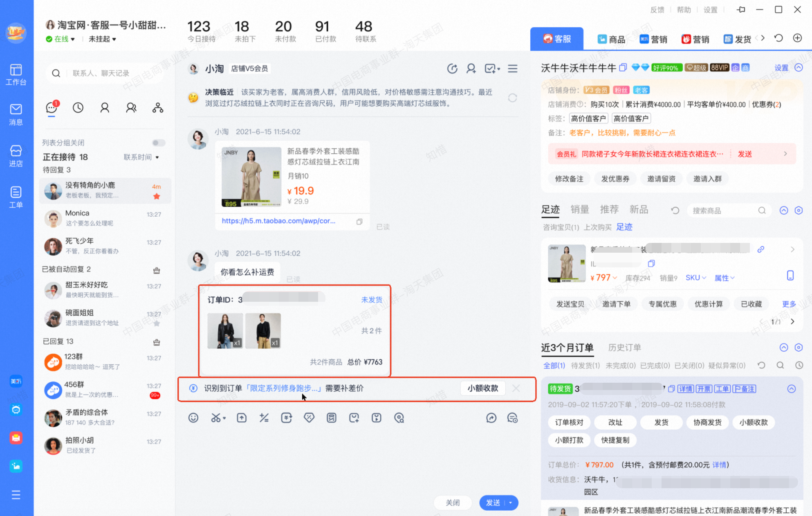Screen dimensions: 812x516
Task: Open the SKU dropdown on product card
Action: (x=695, y=278)
